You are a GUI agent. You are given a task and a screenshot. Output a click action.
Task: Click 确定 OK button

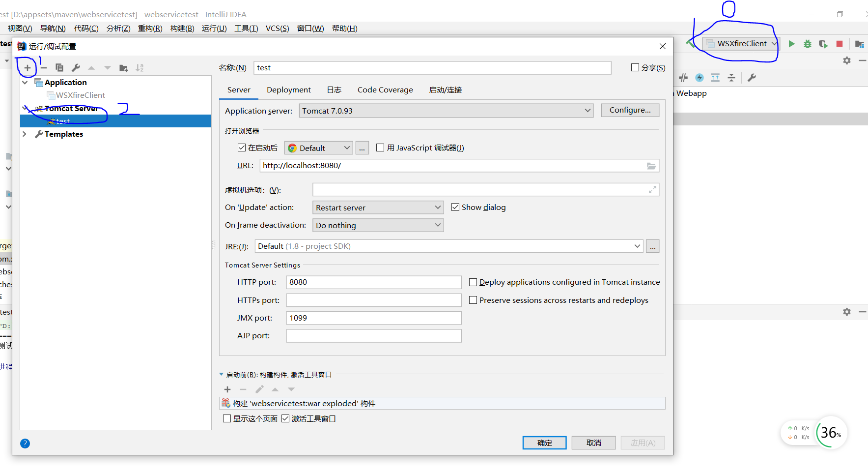545,443
